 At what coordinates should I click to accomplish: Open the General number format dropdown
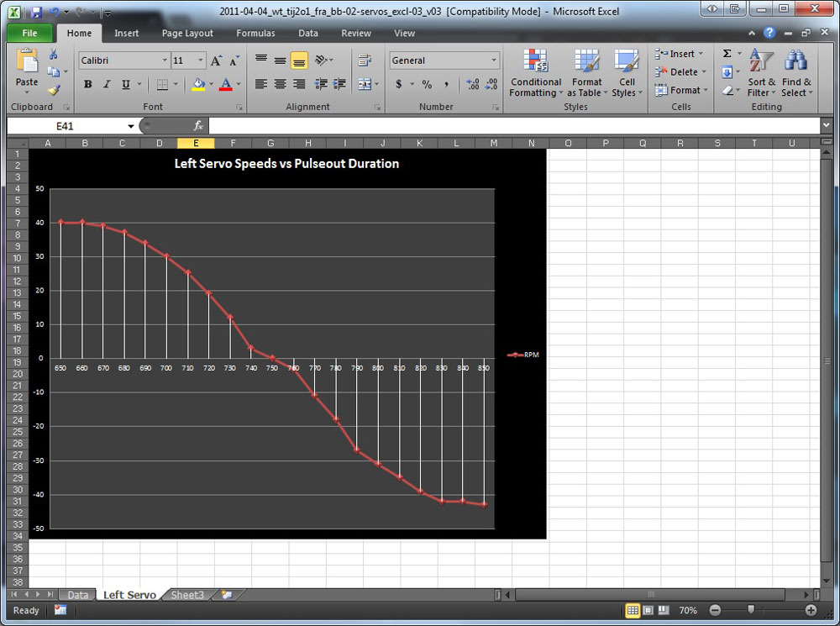click(x=493, y=60)
